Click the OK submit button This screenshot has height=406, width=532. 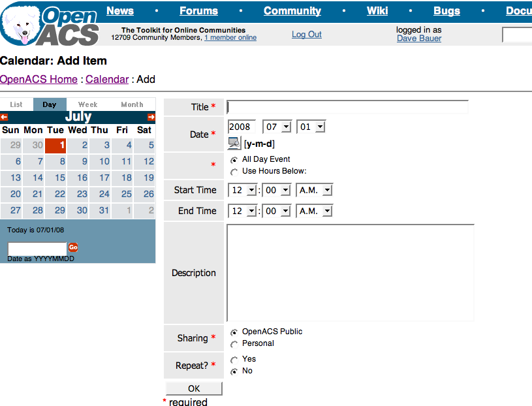[x=194, y=388]
